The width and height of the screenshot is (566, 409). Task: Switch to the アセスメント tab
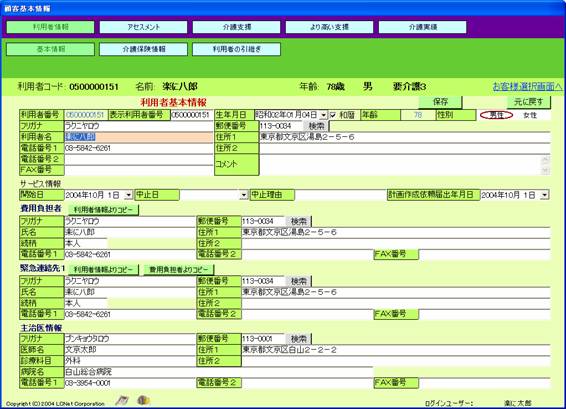pyautogui.click(x=143, y=27)
